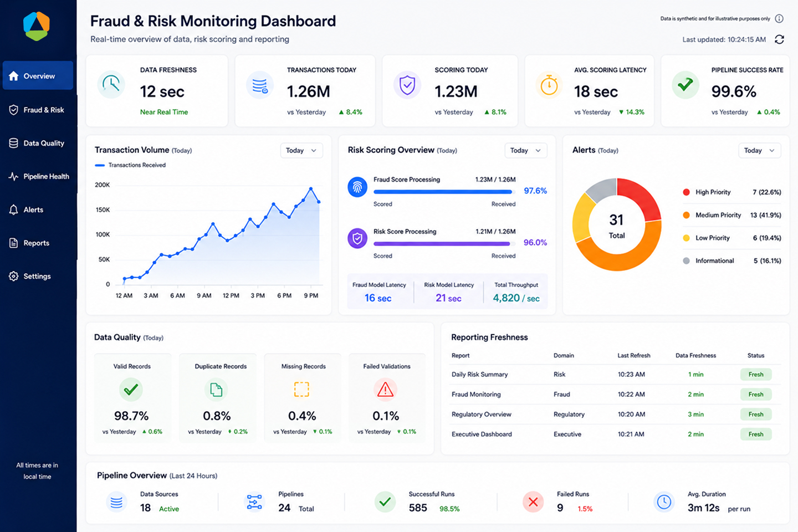Screen dimensions: 798x532
Task: Open the Pipeline Health sidebar label
Action: [x=47, y=176]
